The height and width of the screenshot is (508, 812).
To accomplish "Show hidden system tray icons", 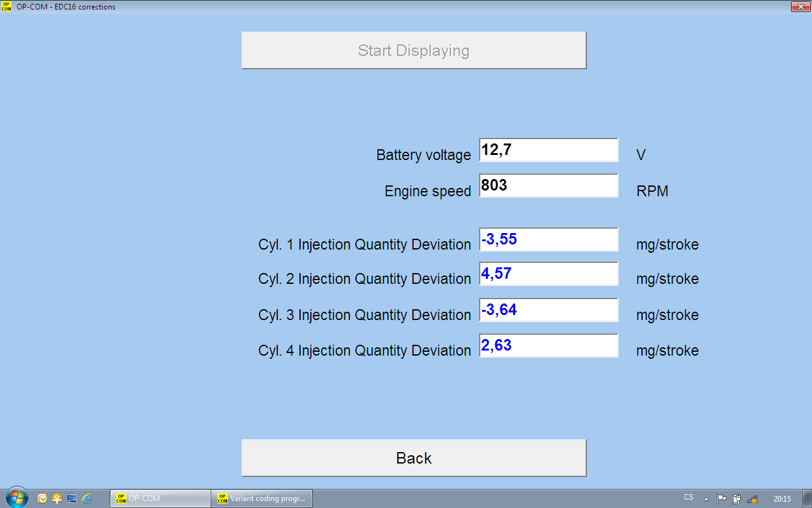I will (706, 499).
